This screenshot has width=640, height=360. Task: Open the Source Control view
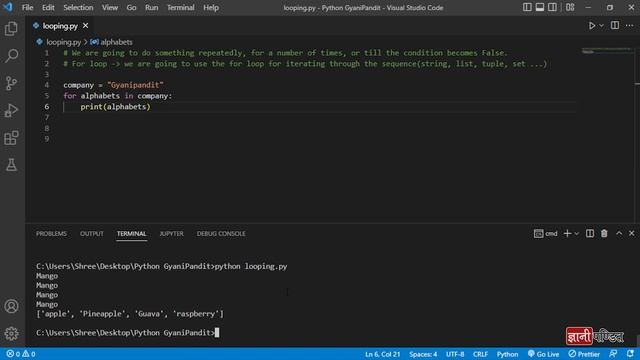point(11,83)
